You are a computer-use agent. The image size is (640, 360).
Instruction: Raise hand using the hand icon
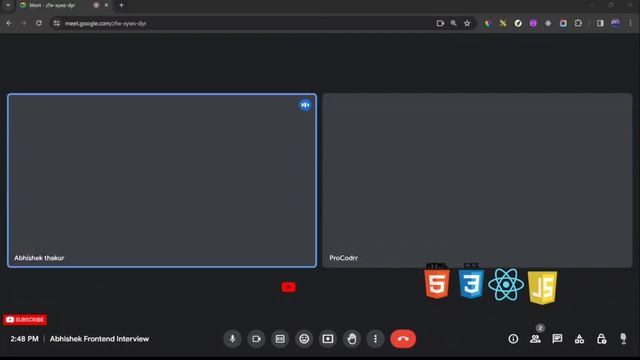pos(351,339)
